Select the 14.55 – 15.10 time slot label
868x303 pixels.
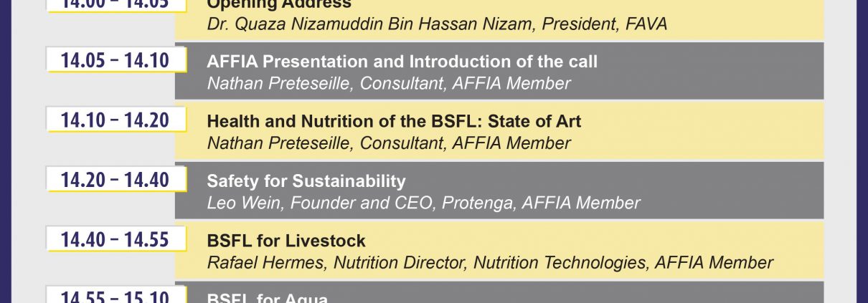115,295
